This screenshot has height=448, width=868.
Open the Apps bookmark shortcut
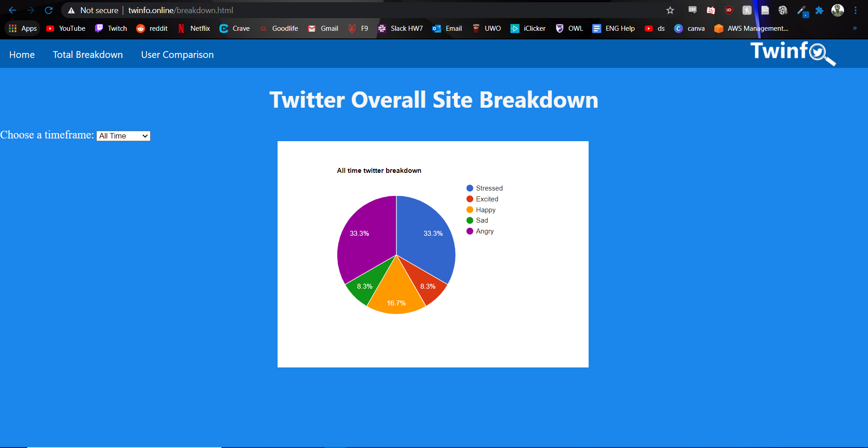point(23,28)
